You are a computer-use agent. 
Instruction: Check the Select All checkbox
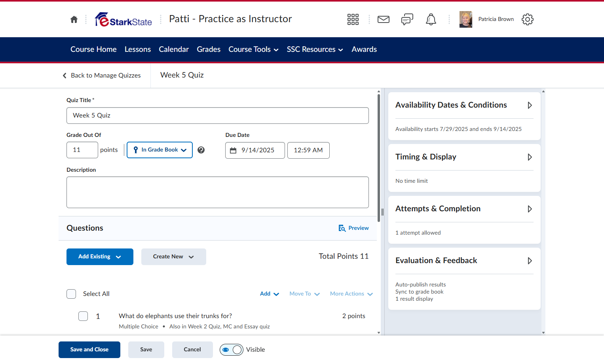coord(71,294)
